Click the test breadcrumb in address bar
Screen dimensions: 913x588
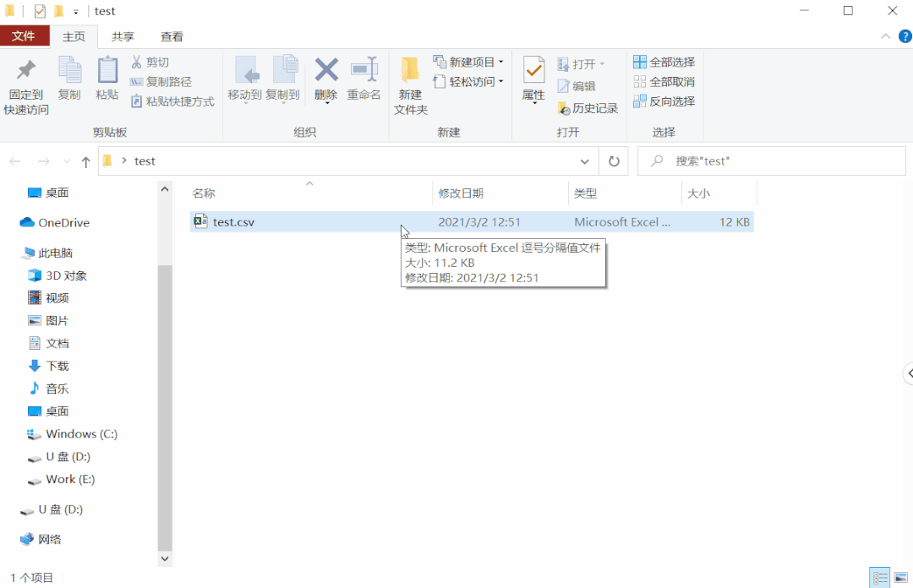pyautogui.click(x=145, y=161)
